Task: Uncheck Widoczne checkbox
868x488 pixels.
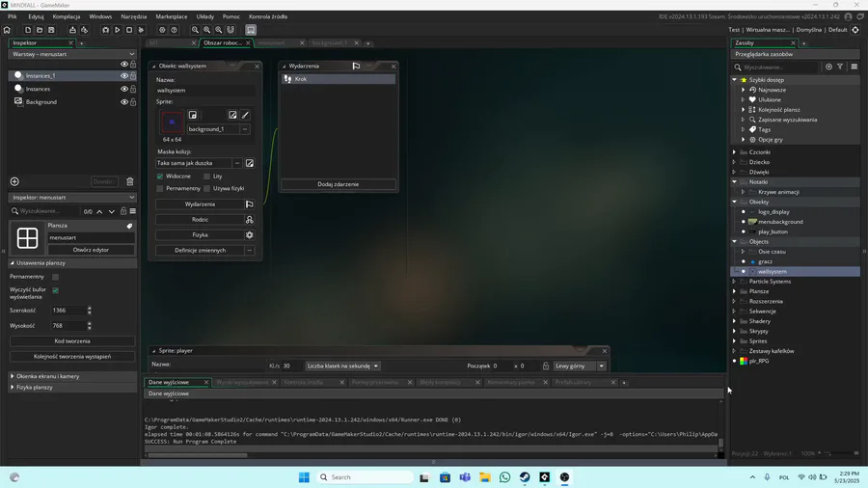Action: [160, 176]
